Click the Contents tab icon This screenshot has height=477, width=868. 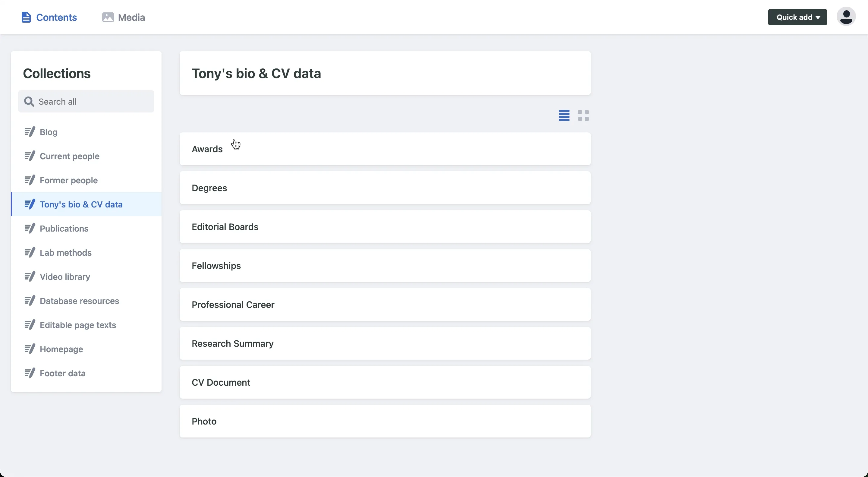coord(26,17)
